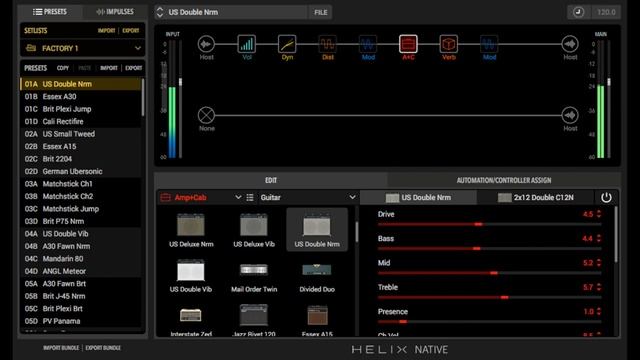
Task: Click the path 2 Host output block
Action: pos(570,115)
